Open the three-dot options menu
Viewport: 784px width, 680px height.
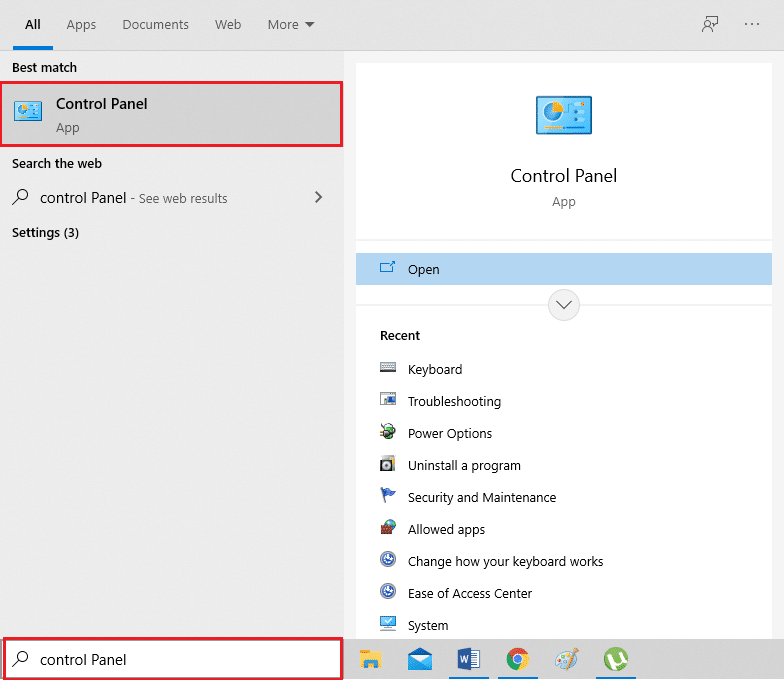click(x=752, y=24)
